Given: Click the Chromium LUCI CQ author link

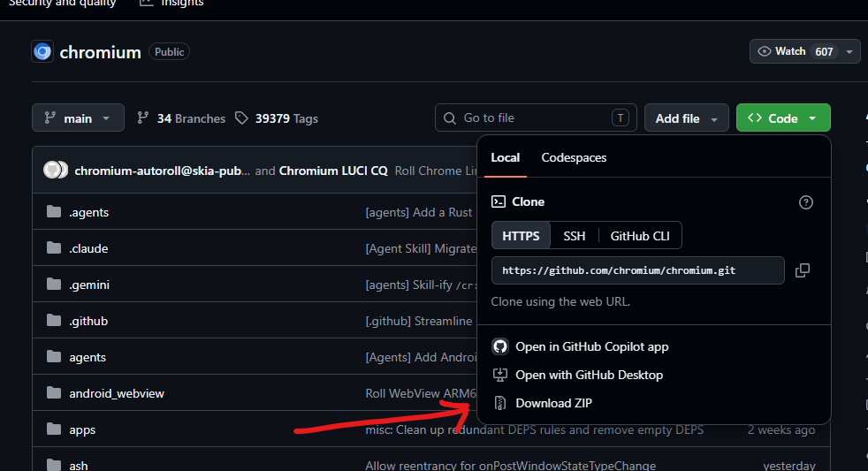Looking at the screenshot, I should 333,171.
